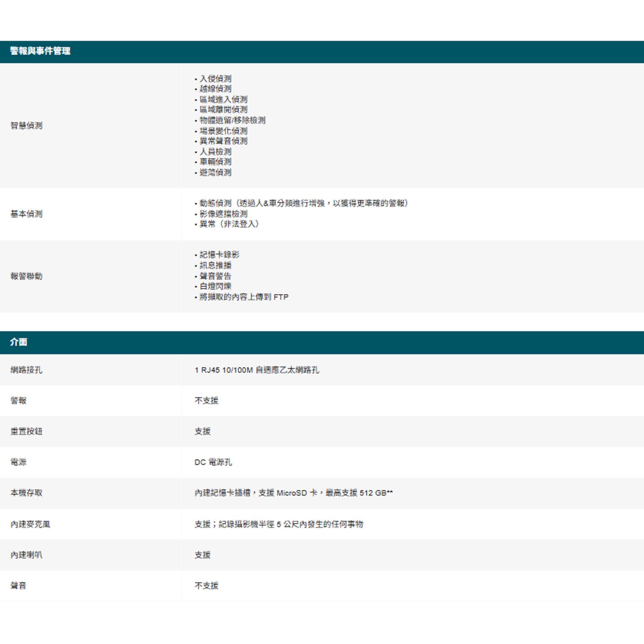Screen dimensions: 644x644
Task: Click the 內建喇叭 row label
Action: point(26,555)
